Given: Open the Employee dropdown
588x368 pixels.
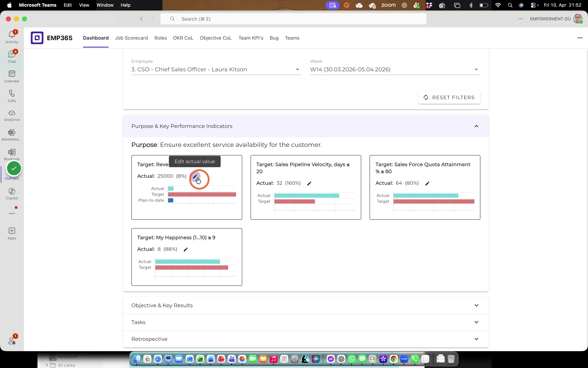Looking at the screenshot, I should [216, 70].
